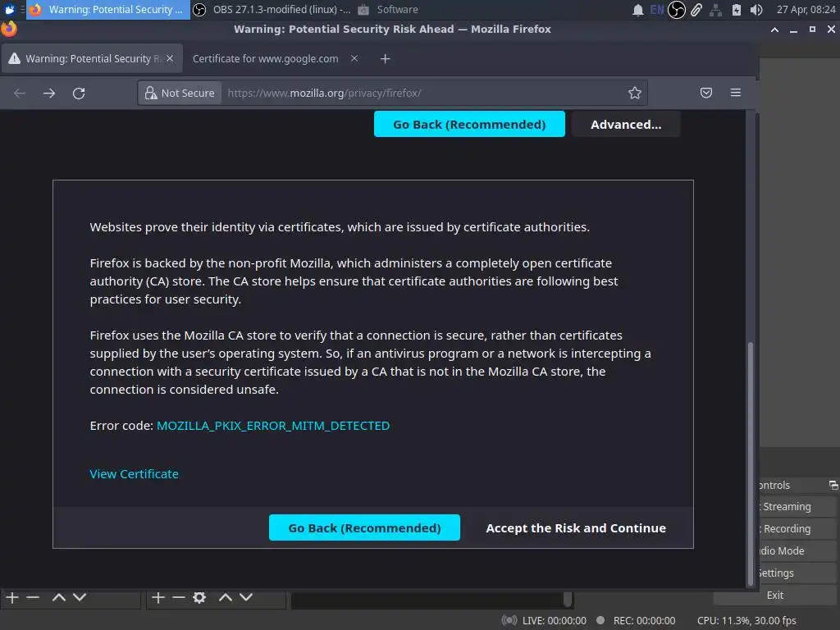The height and width of the screenshot is (630, 840).
Task: Open the View Certificate link
Action: [134, 474]
